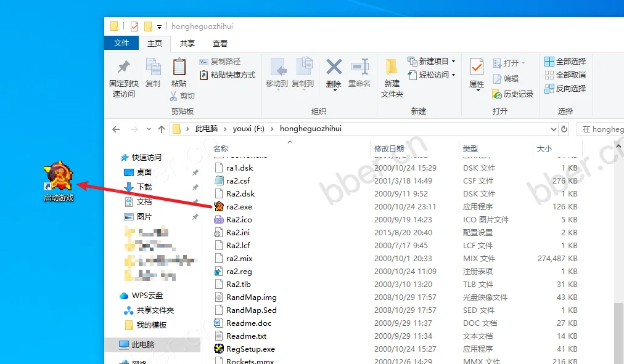Click the Forward navigation arrow
Image resolution: width=624 pixels, height=364 pixels.
[x=134, y=129]
